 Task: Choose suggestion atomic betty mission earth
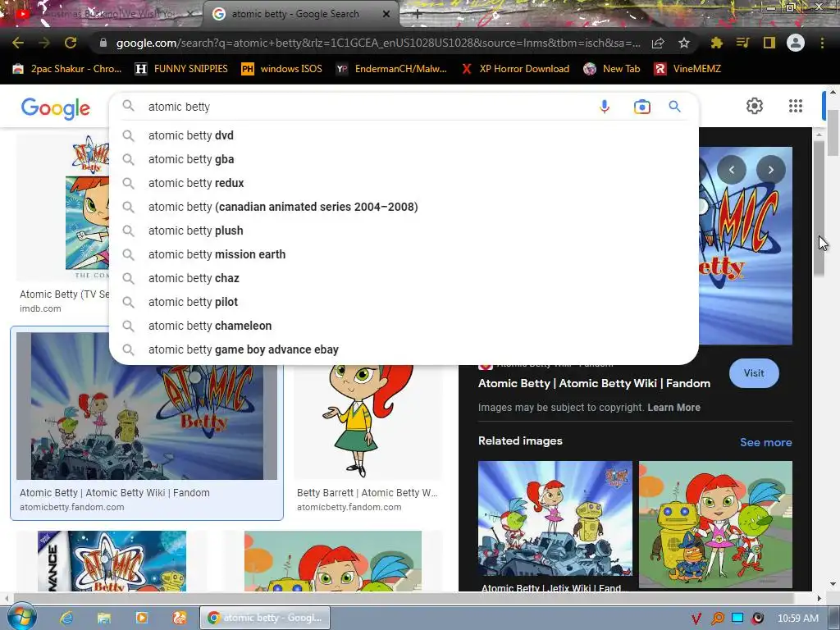pyautogui.click(x=404, y=254)
